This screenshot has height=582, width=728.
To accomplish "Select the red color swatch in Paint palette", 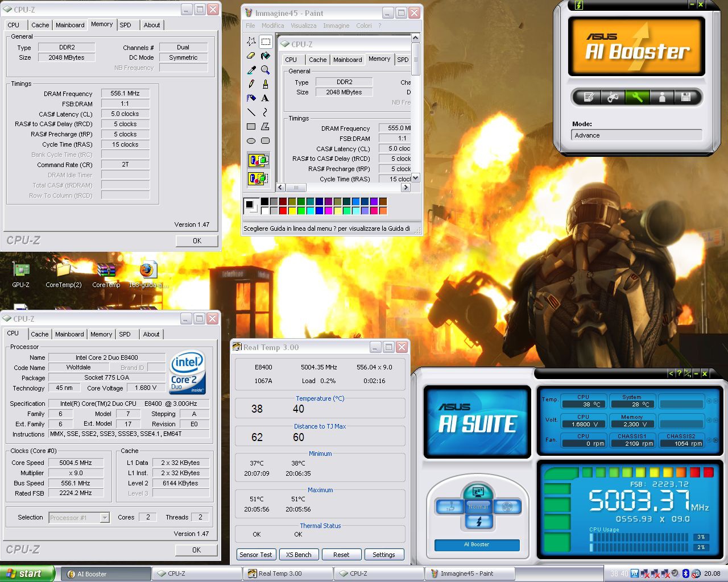I will pos(283,211).
